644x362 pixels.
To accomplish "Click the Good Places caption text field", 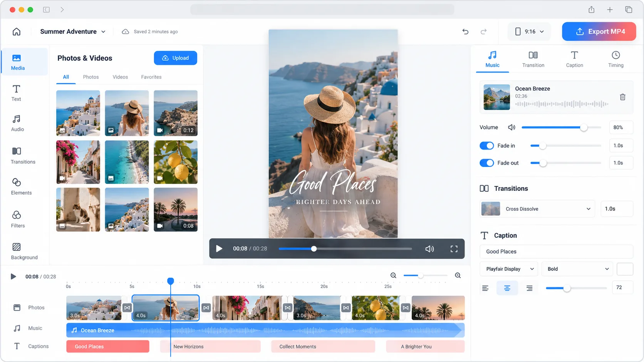I will coord(556,252).
